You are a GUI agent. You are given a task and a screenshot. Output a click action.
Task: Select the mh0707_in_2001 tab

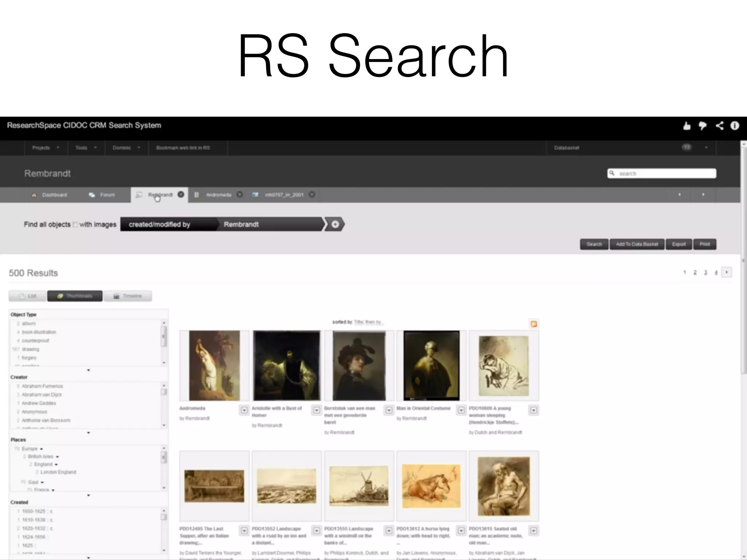284,195
